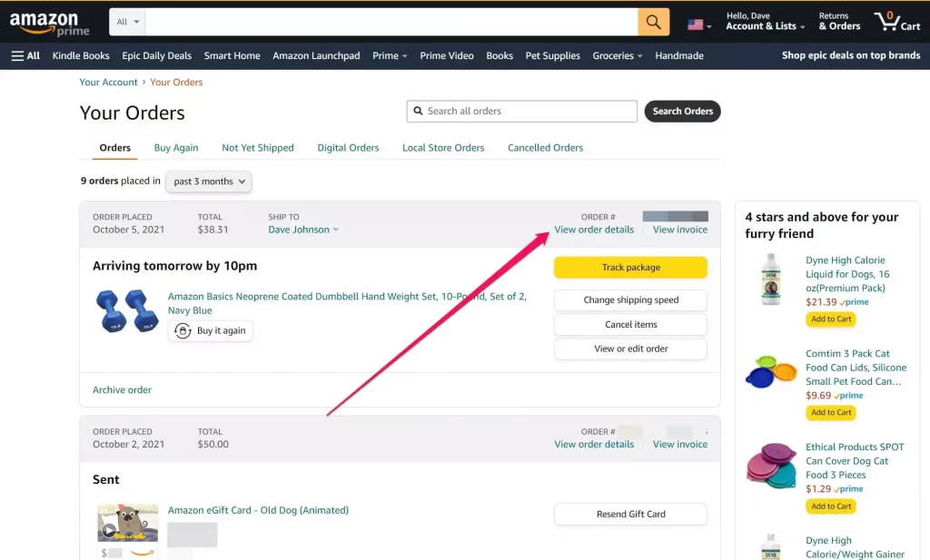
Task: Add Ethical Products SPOT can cover to cart
Action: point(831,506)
